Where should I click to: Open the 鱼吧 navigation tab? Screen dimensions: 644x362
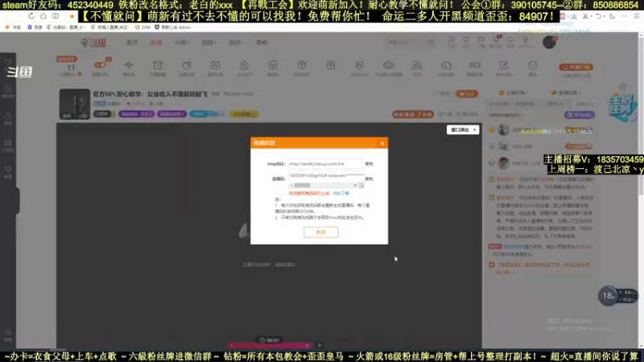coord(262,43)
